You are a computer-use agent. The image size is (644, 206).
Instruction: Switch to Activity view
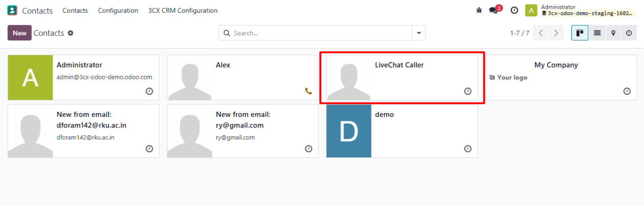[x=629, y=33]
